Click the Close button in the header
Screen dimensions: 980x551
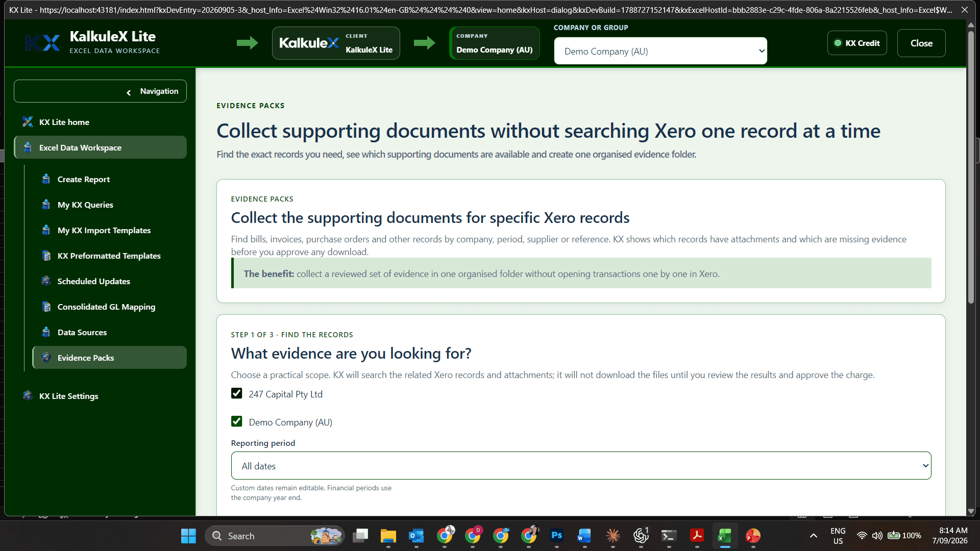click(921, 43)
